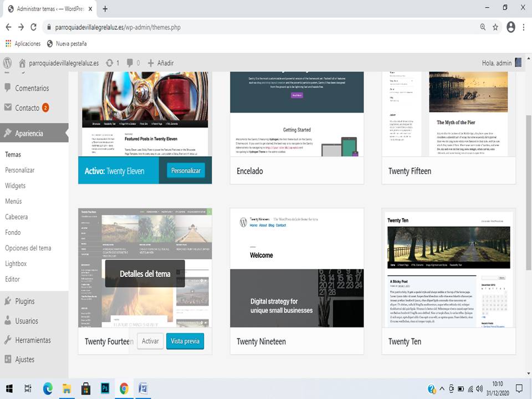Viewport: 532px width, 399px height.
Task: Open Fondo settings in the sidebar
Action: (13, 233)
